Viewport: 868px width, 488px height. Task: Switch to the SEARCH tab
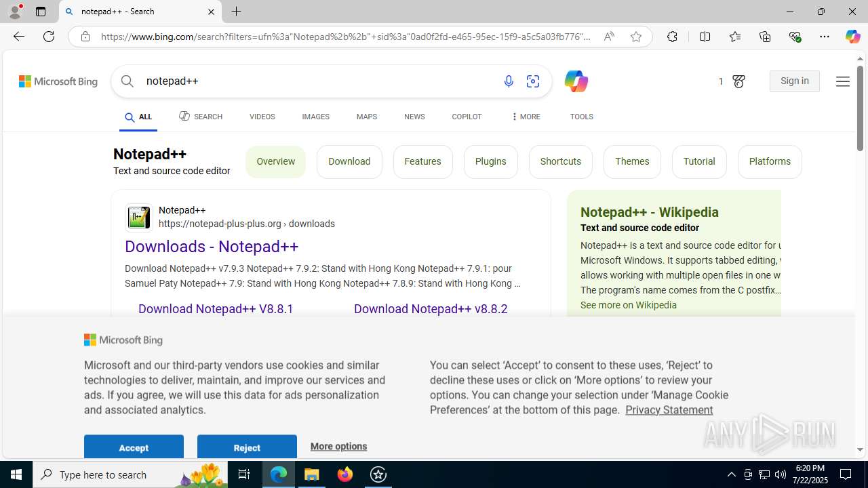tap(201, 117)
